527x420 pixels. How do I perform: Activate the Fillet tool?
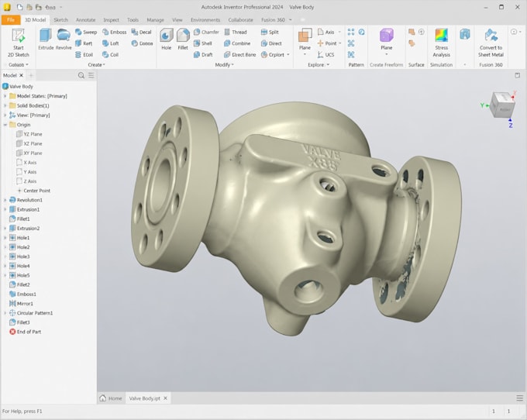pos(183,40)
